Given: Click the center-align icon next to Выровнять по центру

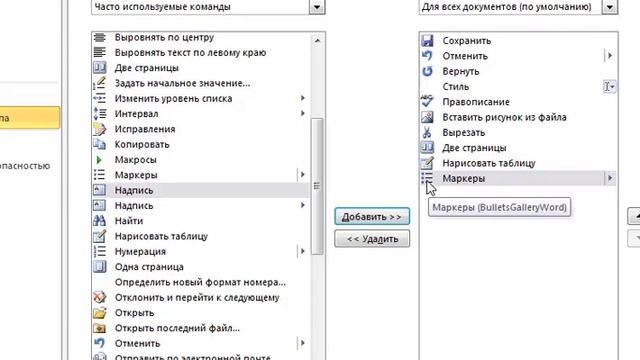Looking at the screenshot, I should point(99,38).
